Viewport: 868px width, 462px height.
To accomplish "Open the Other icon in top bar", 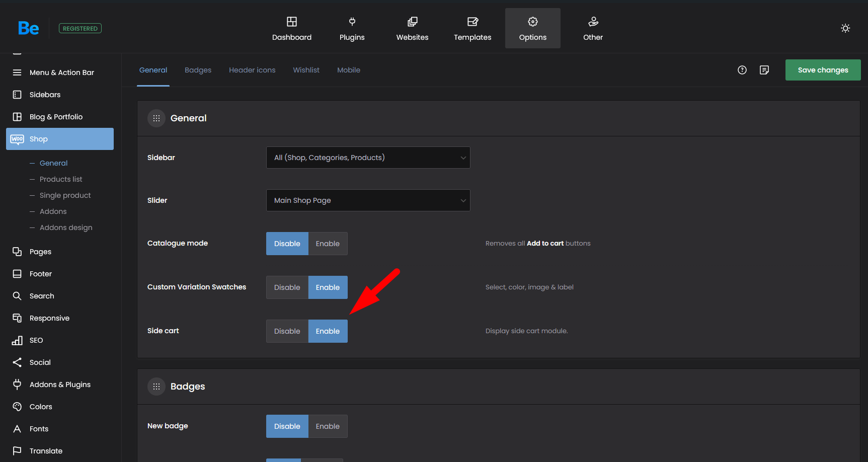I will pos(593,22).
